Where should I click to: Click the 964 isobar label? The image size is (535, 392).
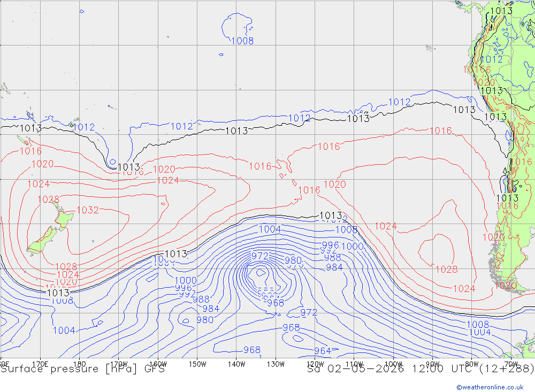[323, 351]
